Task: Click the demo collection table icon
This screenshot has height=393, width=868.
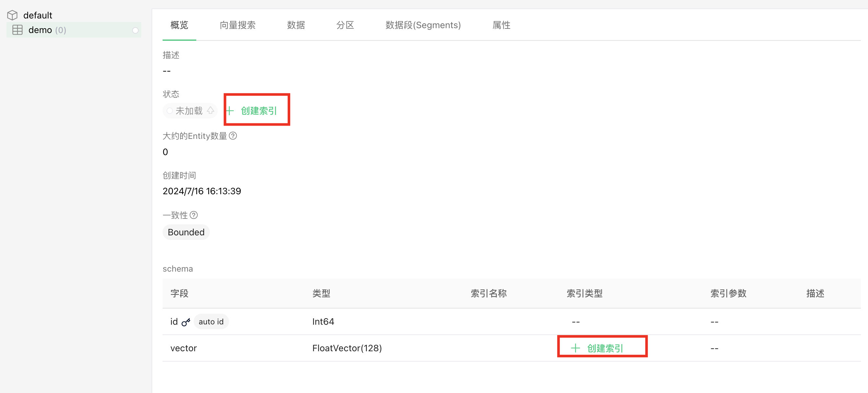Action: click(x=17, y=30)
